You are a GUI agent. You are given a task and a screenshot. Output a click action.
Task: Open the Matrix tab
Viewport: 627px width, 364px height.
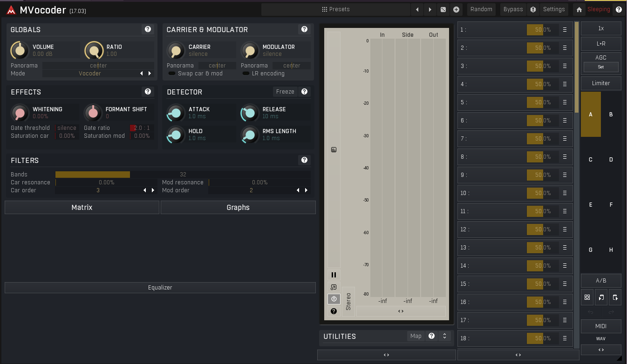point(82,208)
